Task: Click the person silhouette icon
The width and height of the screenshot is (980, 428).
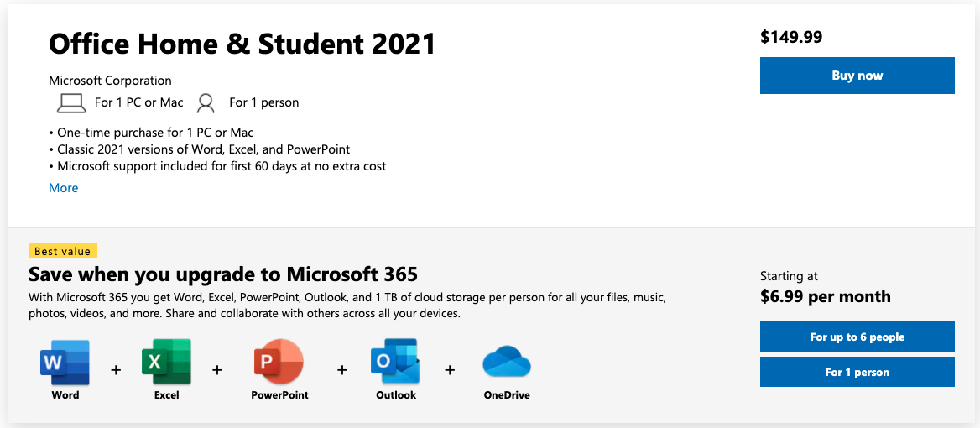Action: point(205,102)
